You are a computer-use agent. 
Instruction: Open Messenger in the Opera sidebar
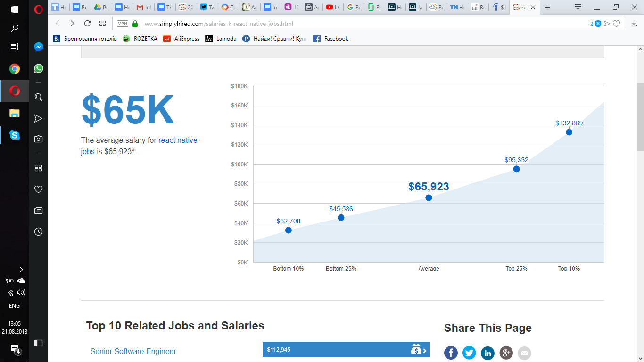(x=39, y=47)
